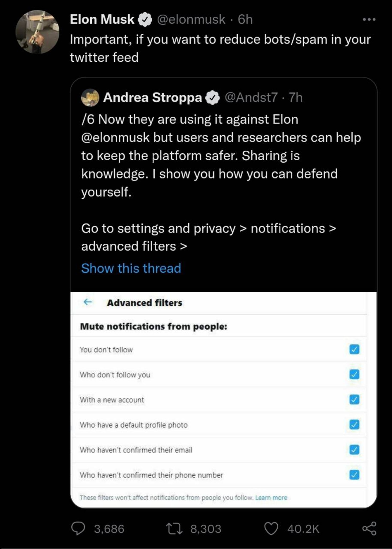Click Andrea Stroppa's verified badge
Screen dimensions: 392x549
[x=213, y=98]
